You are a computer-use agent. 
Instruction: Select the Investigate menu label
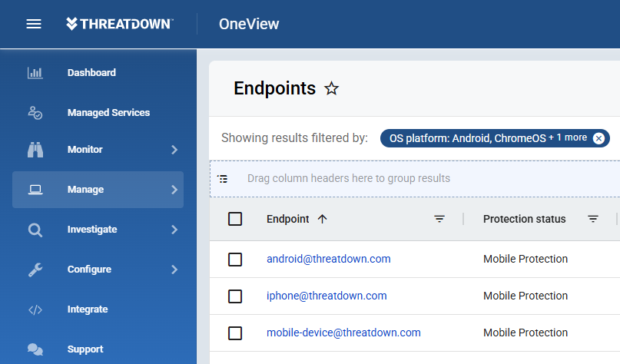[92, 230]
